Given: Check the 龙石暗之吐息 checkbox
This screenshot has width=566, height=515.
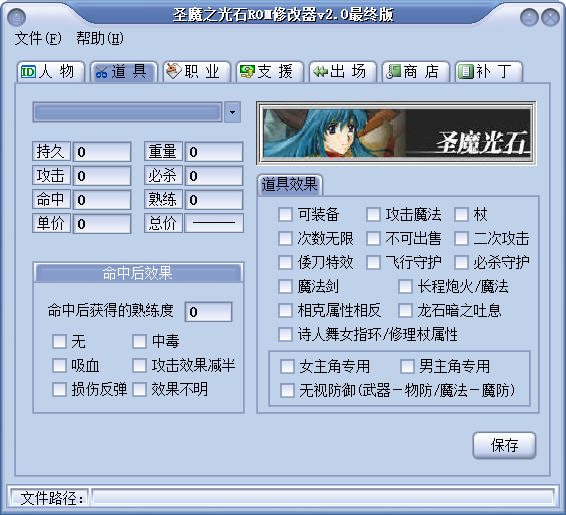Looking at the screenshot, I should (x=405, y=310).
